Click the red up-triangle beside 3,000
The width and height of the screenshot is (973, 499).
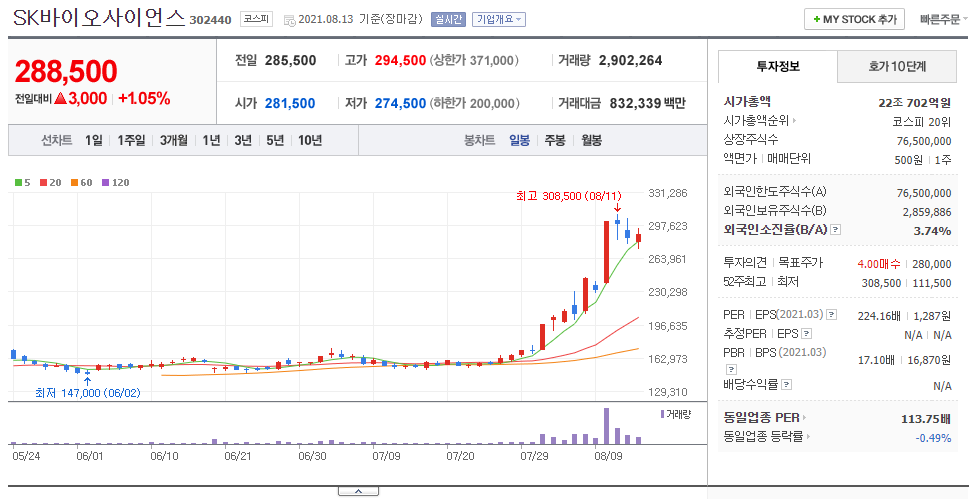point(60,98)
